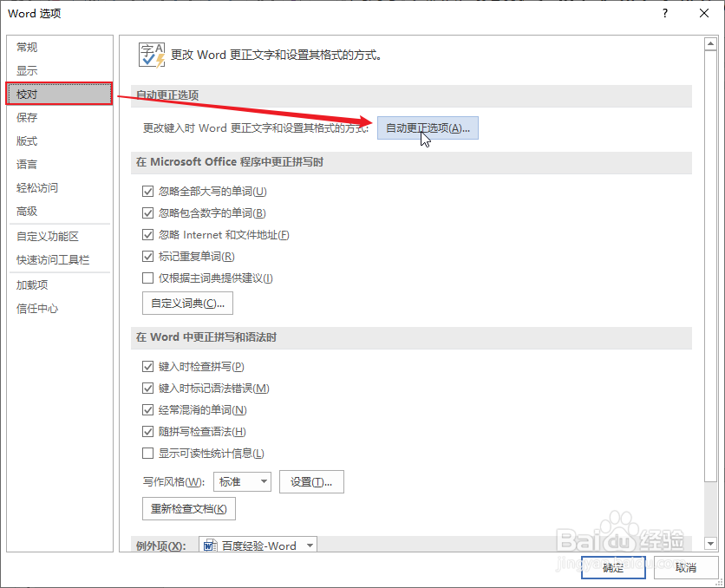This screenshot has width=725, height=588.
Task: Click the proofing AutoCorrect icon at top
Action: pos(152,56)
